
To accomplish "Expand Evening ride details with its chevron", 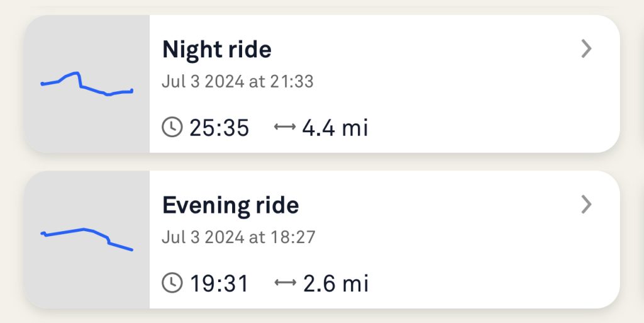I will pyautogui.click(x=586, y=205).
